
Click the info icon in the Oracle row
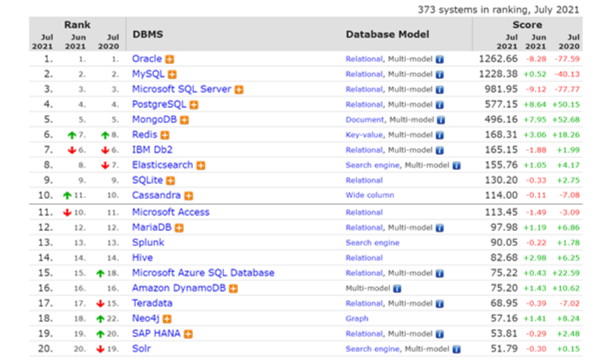[x=440, y=59]
